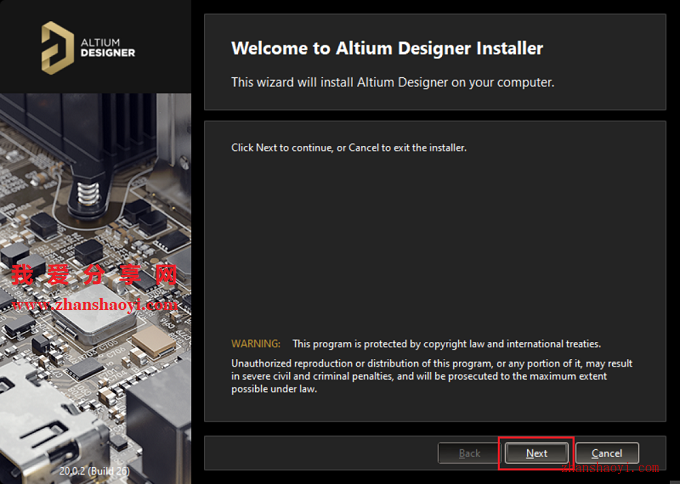This screenshot has height=484, width=680.
Task: Cancel the Altium Designer installer
Action: [607, 453]
